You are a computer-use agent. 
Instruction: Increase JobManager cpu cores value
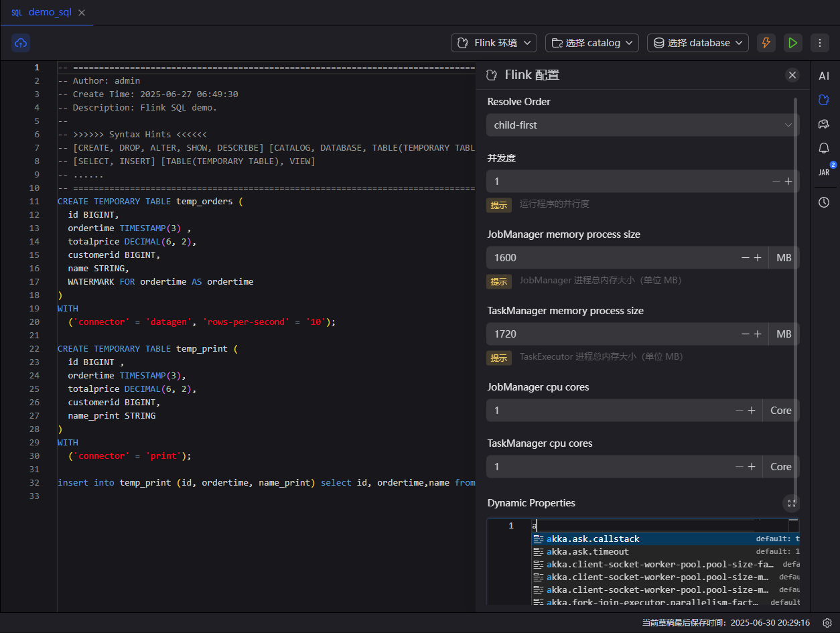[752, 411]
